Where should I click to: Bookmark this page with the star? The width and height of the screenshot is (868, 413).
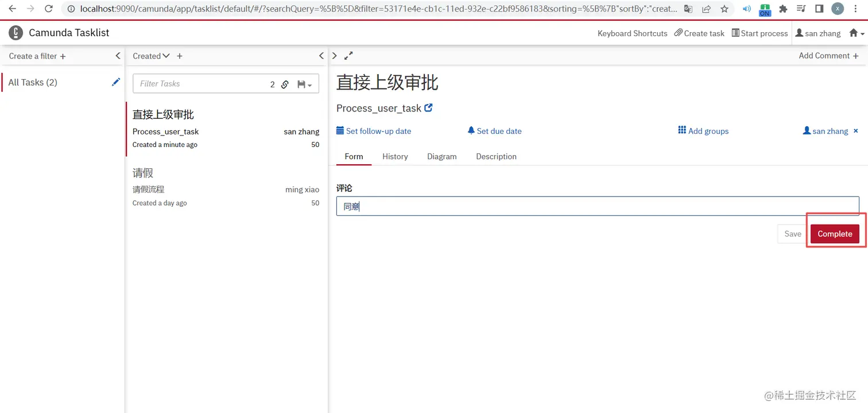pyautogui.click(x=724, y=9)
